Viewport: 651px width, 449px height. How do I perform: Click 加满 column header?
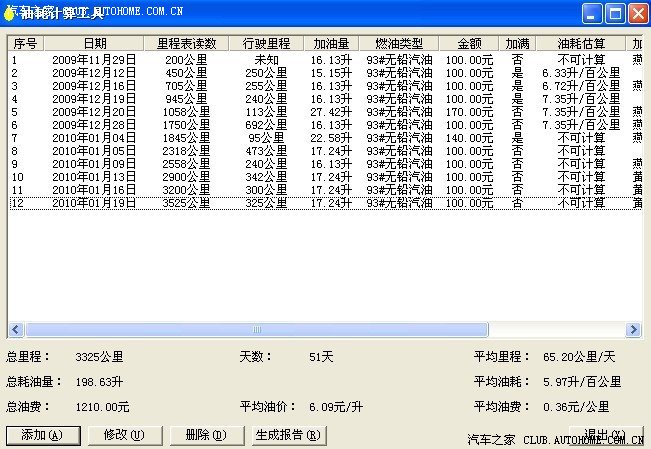pyautogui.click(x=517, y=43)
